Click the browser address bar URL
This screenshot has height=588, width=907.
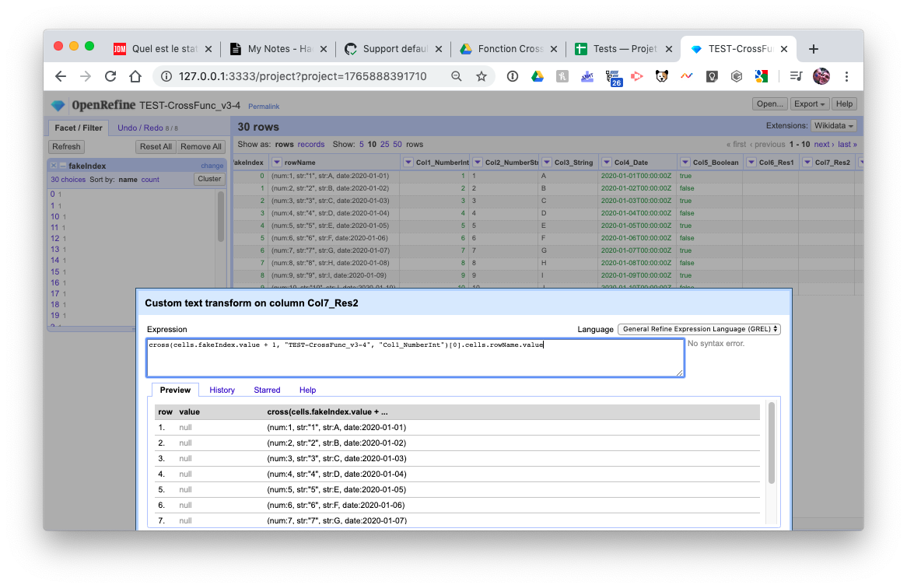pyautogui.click(x=303, y=76)
